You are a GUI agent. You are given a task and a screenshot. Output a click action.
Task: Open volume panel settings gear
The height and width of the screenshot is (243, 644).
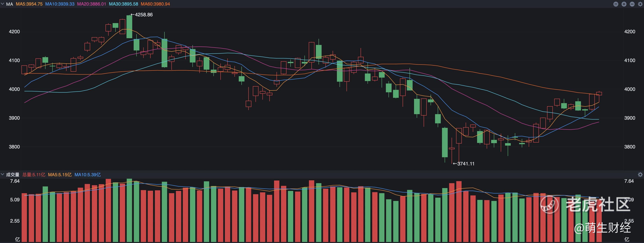click(x=640, y=174)
